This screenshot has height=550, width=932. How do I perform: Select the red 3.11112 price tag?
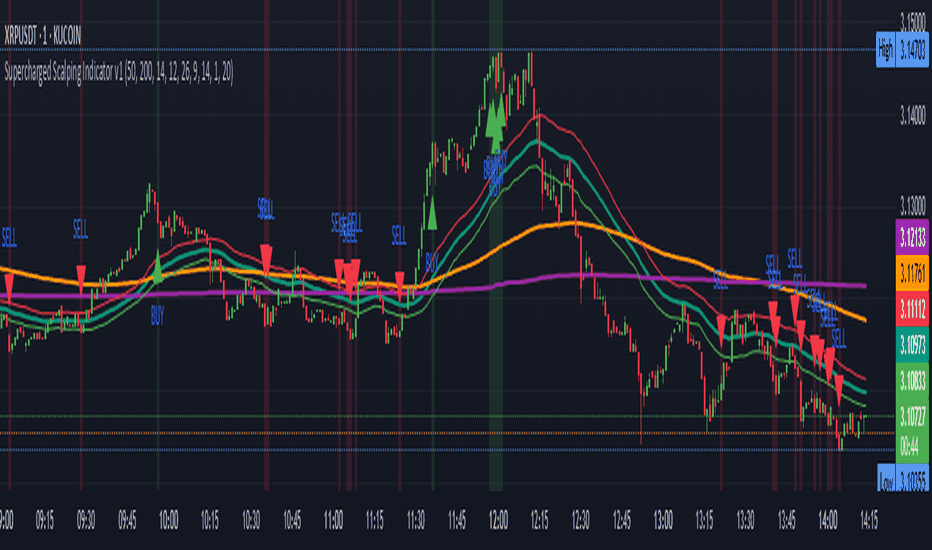912,309
